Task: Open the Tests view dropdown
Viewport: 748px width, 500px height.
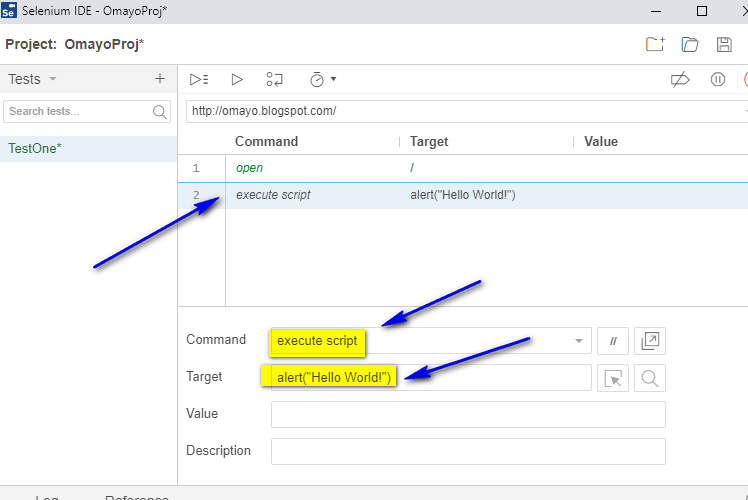Action: (x=53, y=79)
